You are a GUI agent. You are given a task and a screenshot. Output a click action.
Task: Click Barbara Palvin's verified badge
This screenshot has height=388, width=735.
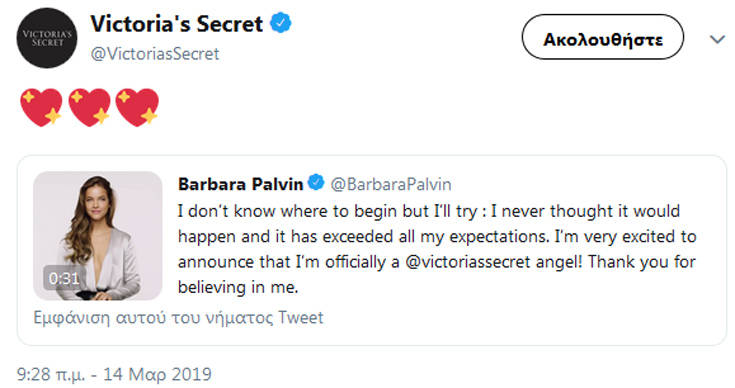(316, 182)
